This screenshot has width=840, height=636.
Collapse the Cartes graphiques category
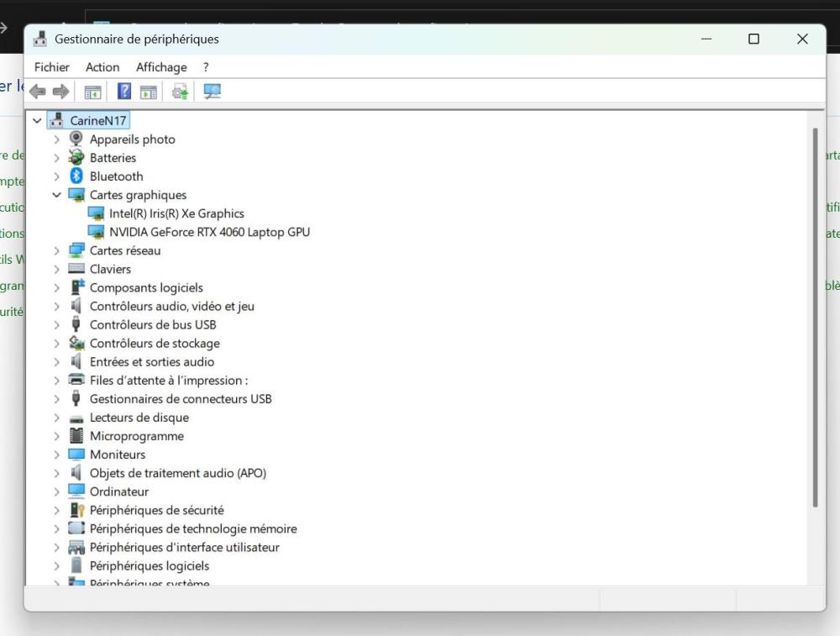pos(57,195)
